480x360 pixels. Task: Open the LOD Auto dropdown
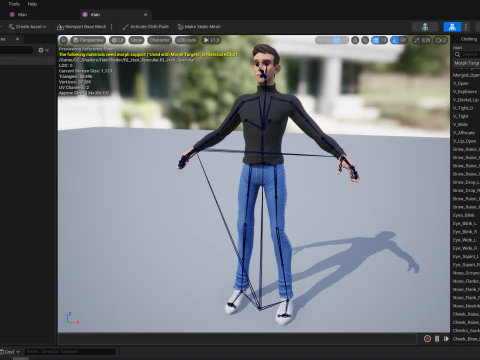[x=186, y=40]
